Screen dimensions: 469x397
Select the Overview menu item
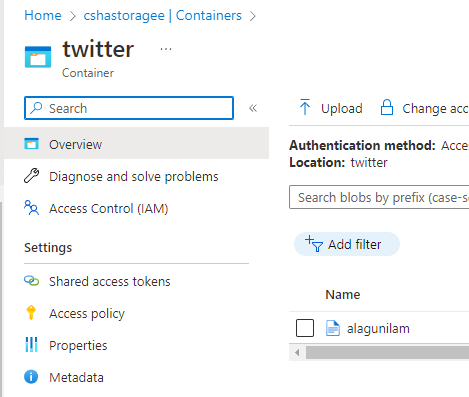[x=136, y=144]
